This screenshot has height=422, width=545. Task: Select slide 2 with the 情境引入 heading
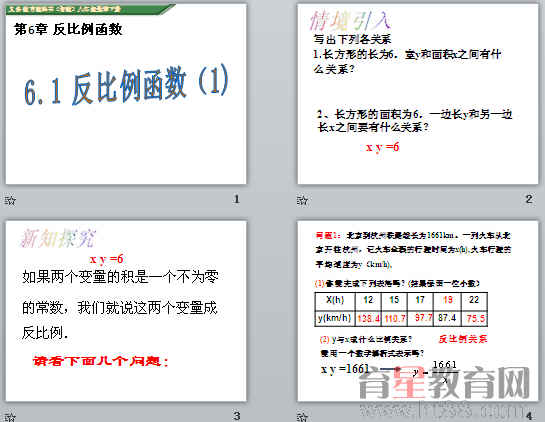pos(418,94)
